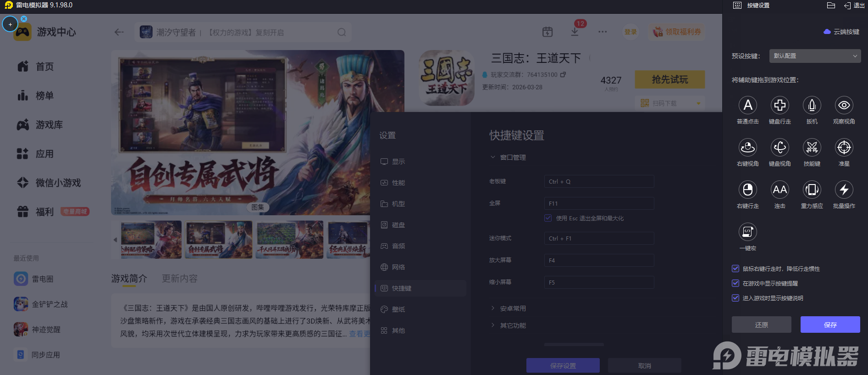Open the calendar check-in icon
This screenshot has width=868, height=375.
coord(547,32)
